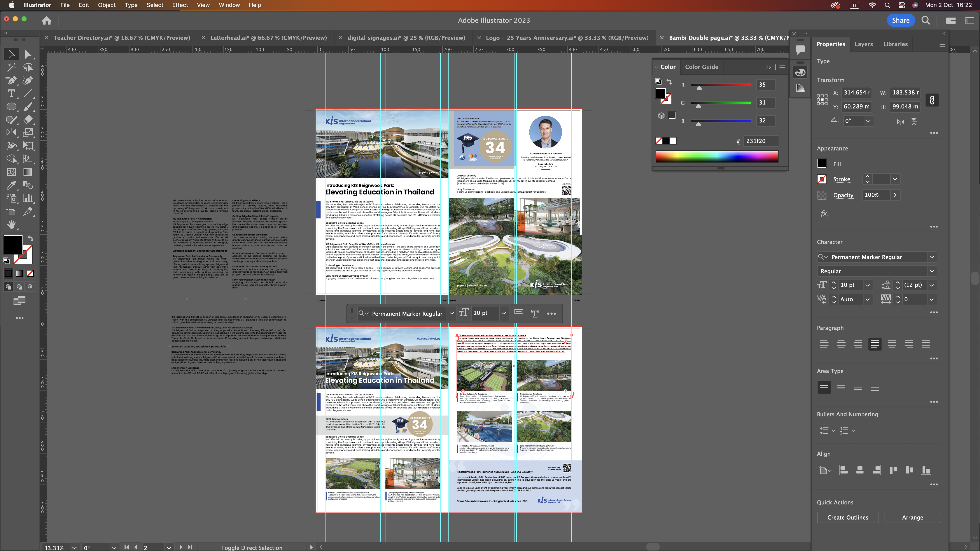
Task: Switch to Layers panel tab
Action: [864, 44]
